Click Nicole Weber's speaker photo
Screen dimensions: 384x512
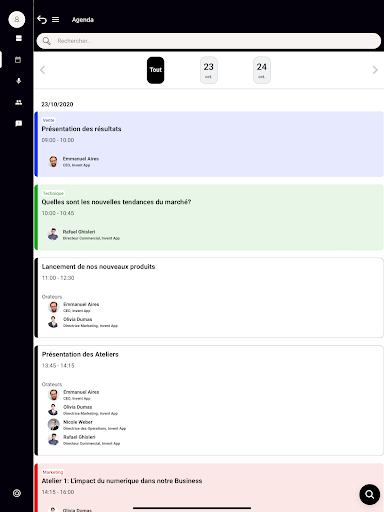pyautogui.click(x=53, y=424)
